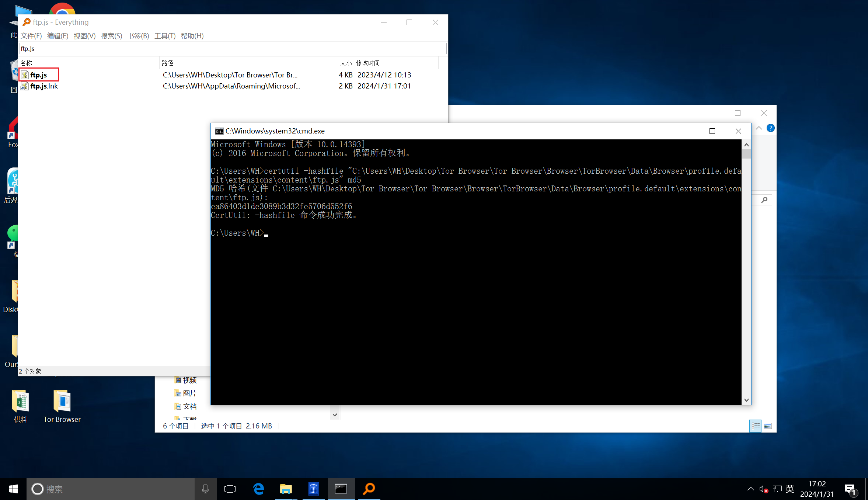Select 文档 in Explorer navigation tree
868x500 pixels.
(x=185, y=406)
